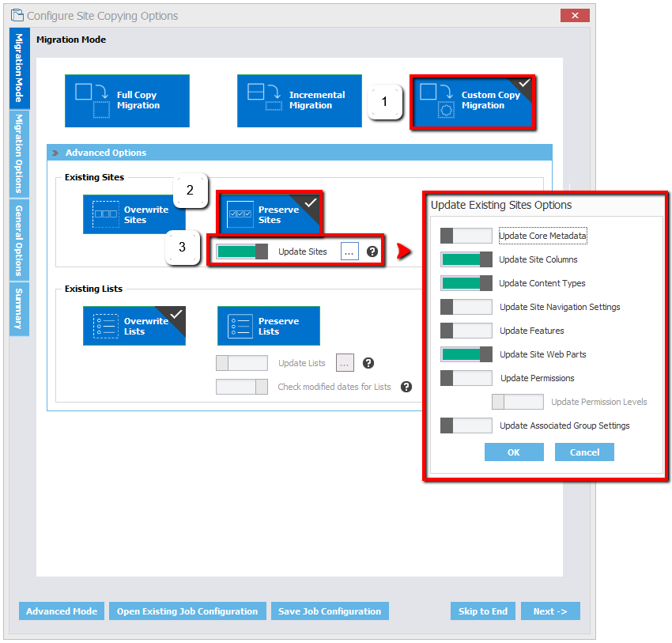Image resolution: width=672 pixels, height=643 pixels.
Task: Click the Advanced Mode button
Action: (x=62, y=611)
